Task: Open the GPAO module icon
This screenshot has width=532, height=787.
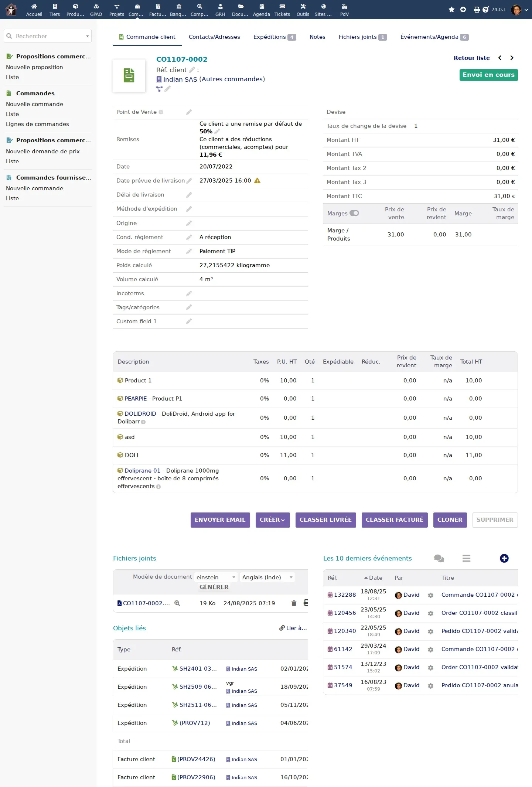Action: (96, 7)
